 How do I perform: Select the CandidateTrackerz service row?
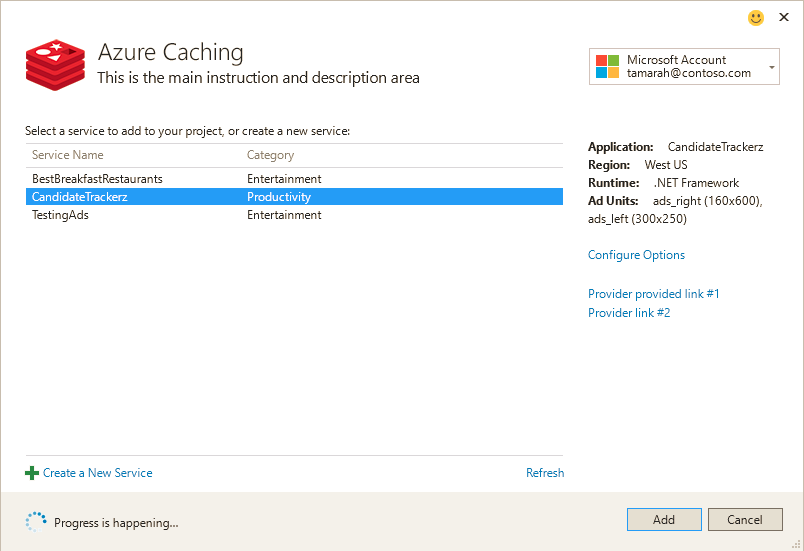pos(294,197)
